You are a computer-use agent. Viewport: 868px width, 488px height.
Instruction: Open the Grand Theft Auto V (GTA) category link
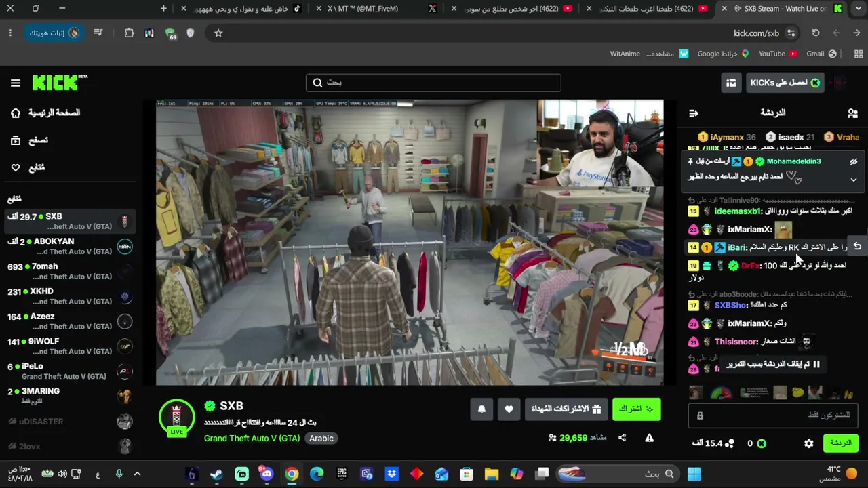[252, 439]
